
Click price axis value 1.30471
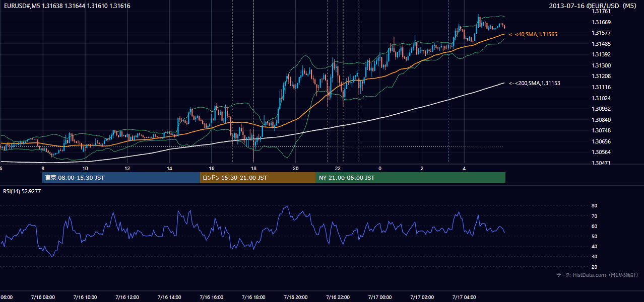(x=601, y=163)
